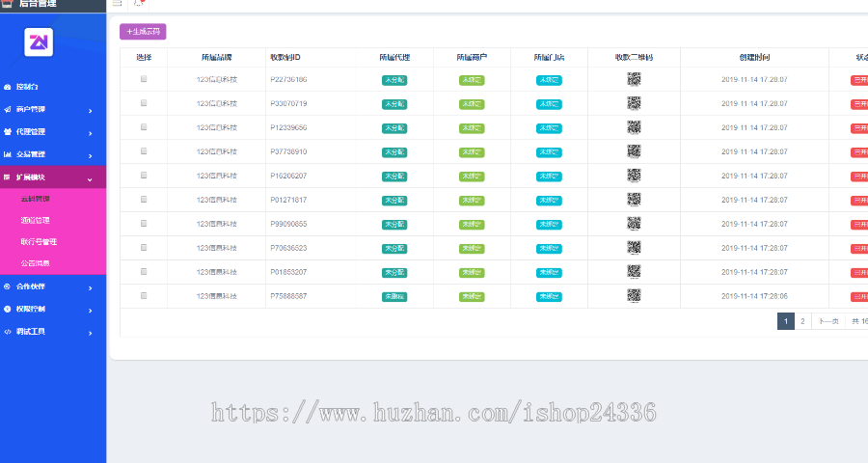This screenshot has width=868, height=463.
Task: Expand 权限控制 using its chevron
Action: (x=91, y=311)
